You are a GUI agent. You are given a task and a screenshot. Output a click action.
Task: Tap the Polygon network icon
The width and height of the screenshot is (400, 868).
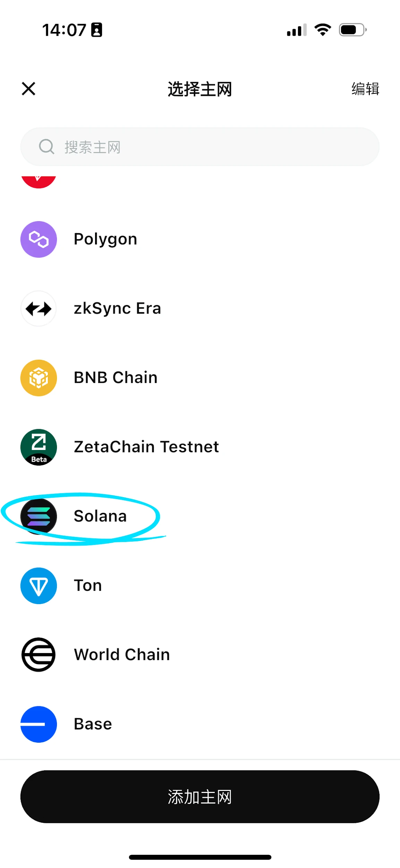[x=39, y=239]
